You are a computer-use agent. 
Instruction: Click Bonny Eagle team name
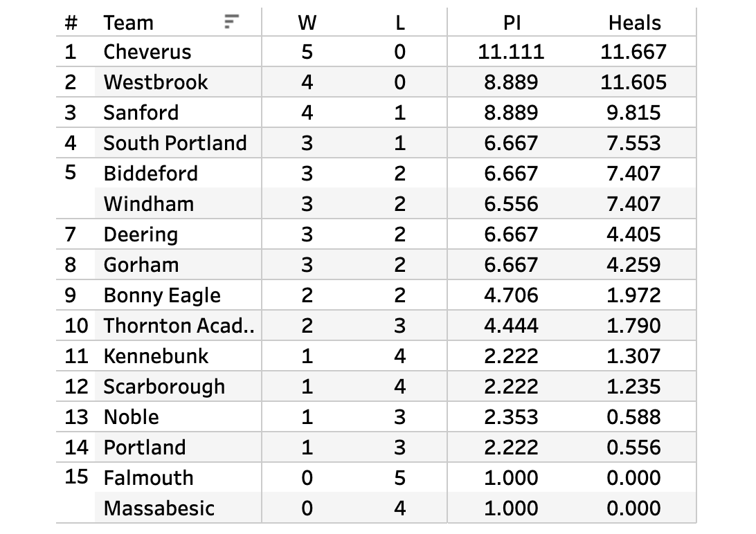pyautogui.click(x=162, y=295)
